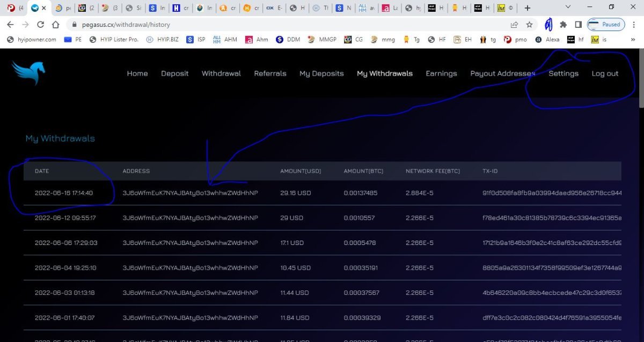This screenshot has width=644, height=342.
Task: Open Chrome three-dot menu
Action: coord(633,25)
